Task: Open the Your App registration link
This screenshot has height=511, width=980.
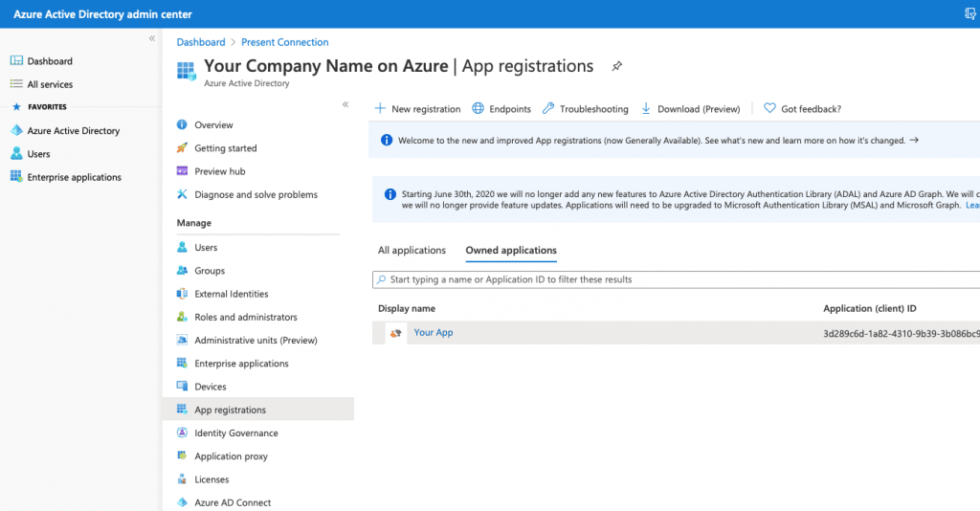Action: 434,332
